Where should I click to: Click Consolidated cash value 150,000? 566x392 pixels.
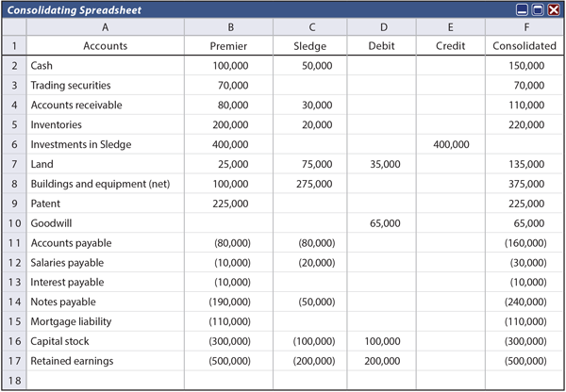click(x=526, y=66)
